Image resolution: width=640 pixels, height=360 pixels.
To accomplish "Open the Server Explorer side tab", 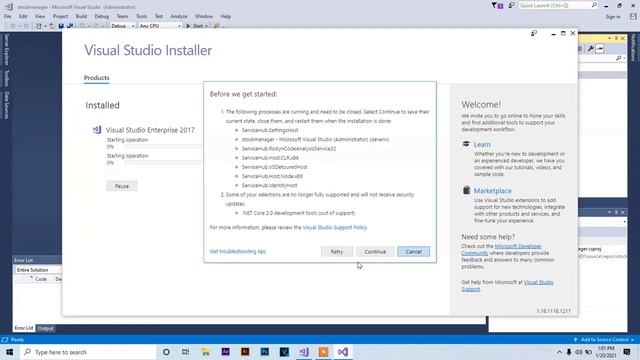I will pyautogui.click(x=6, y=49).
